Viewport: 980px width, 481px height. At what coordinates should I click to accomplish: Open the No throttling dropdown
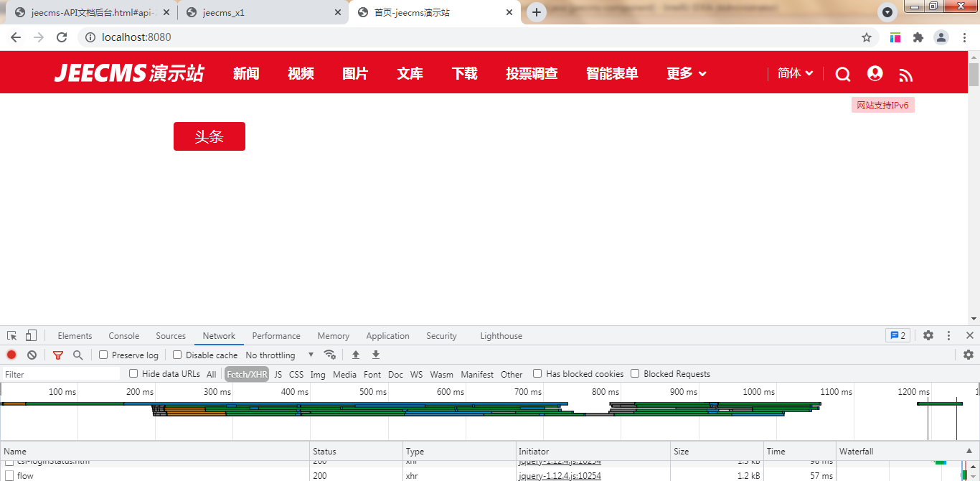tap(280, 355)
